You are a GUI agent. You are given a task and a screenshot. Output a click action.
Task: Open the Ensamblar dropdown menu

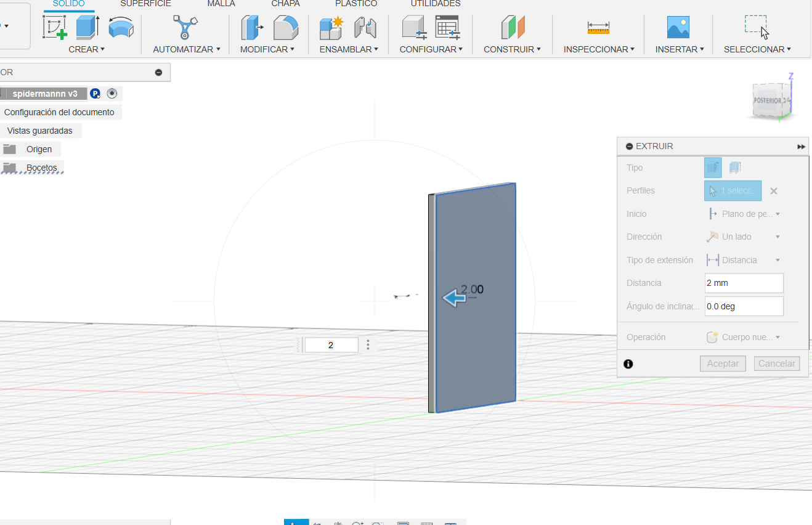[349, 49]
